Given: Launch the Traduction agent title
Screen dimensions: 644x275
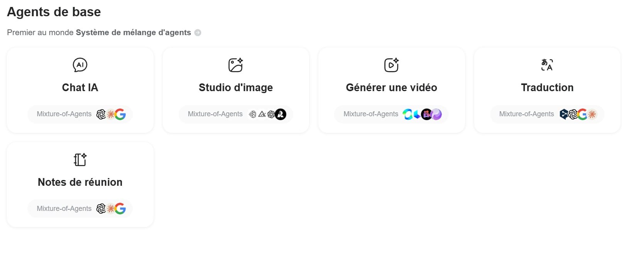Looking at the screenshot, I should pyautogui.click(x=547, y=88).
